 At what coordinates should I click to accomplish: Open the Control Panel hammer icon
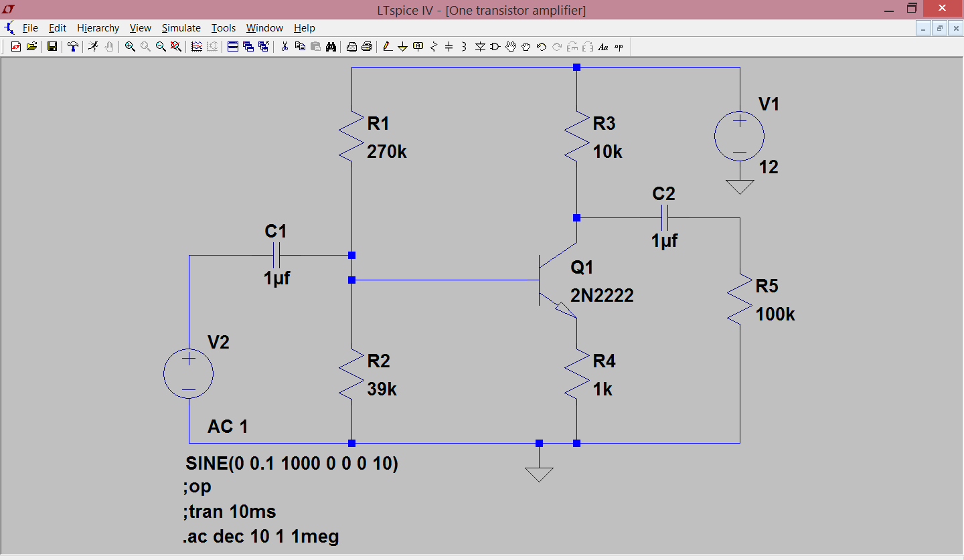coord(72,47)
